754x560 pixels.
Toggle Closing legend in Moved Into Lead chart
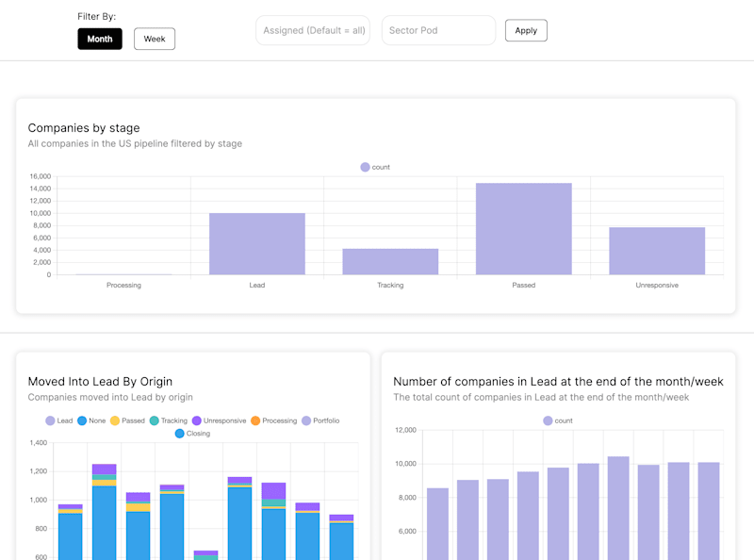pyautogui.click(x=192, y=434)
